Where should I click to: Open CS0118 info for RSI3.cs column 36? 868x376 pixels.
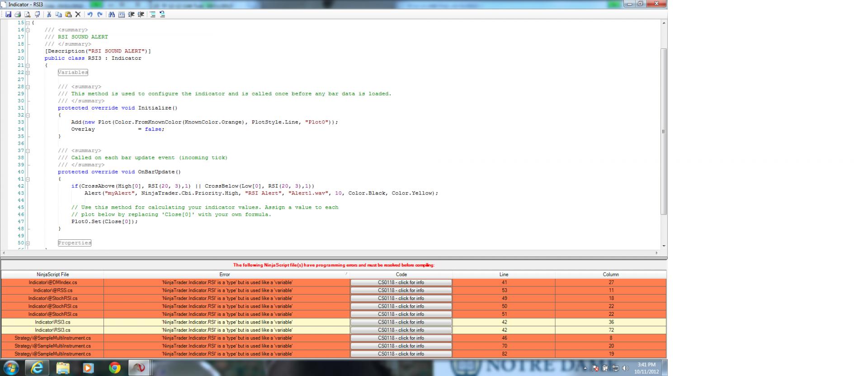401,322
